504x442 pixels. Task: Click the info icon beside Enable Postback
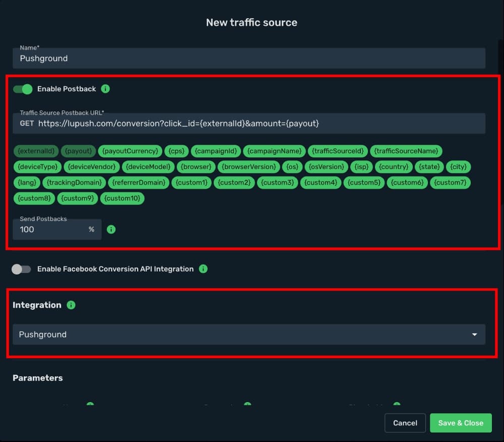[x=105, y=89]
